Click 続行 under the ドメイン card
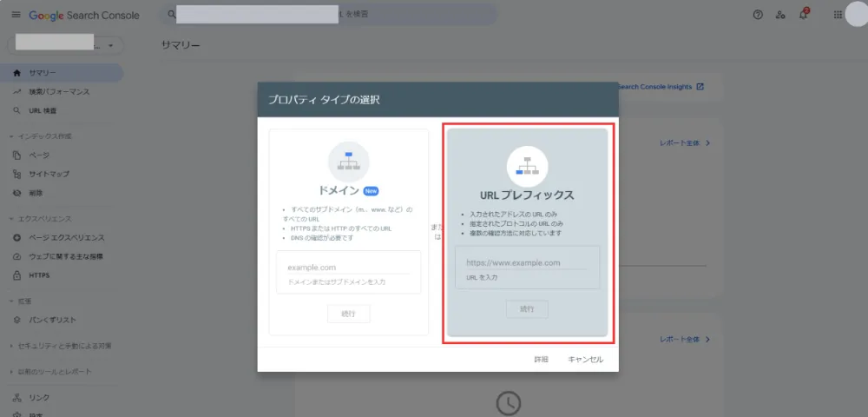This screenshot has height=417, width=868. click(x=349, y=314)
